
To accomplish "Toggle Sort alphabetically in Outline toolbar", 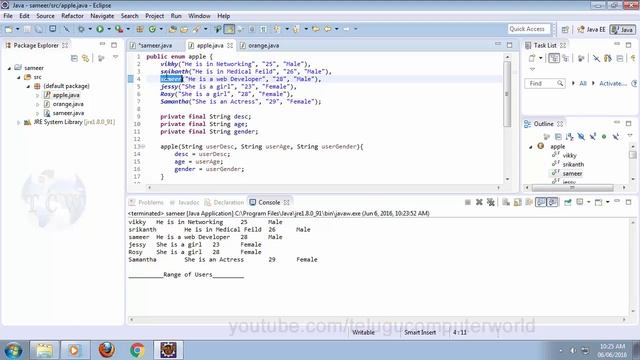I will (569, 136).
